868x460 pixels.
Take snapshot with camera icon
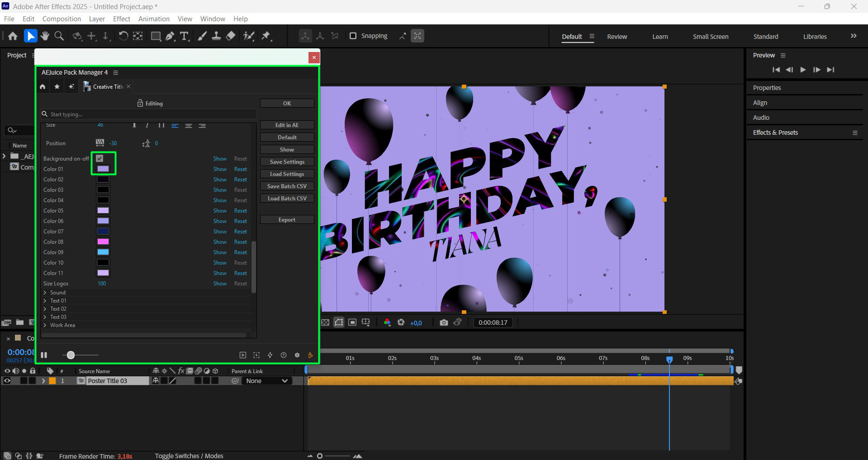pos(444,322)
